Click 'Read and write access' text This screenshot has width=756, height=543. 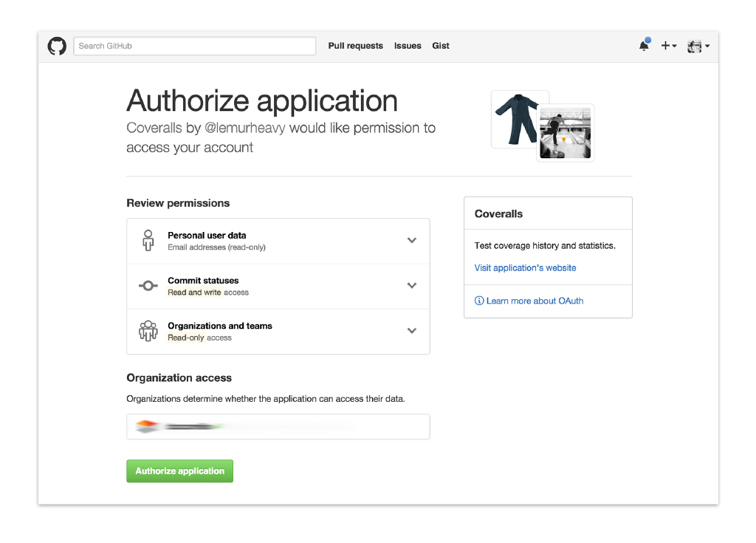tap(208, 293)
